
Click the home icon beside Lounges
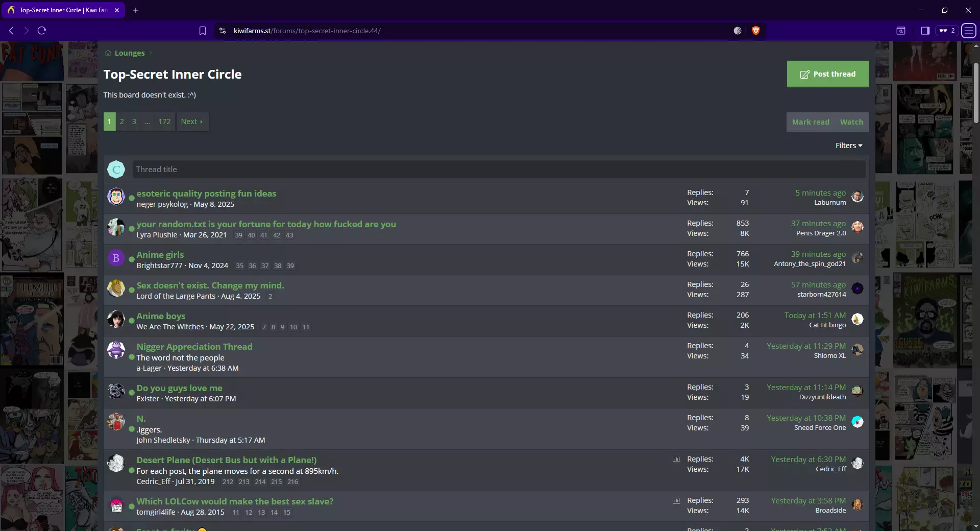pyautogui.click(x=108, y=53)
